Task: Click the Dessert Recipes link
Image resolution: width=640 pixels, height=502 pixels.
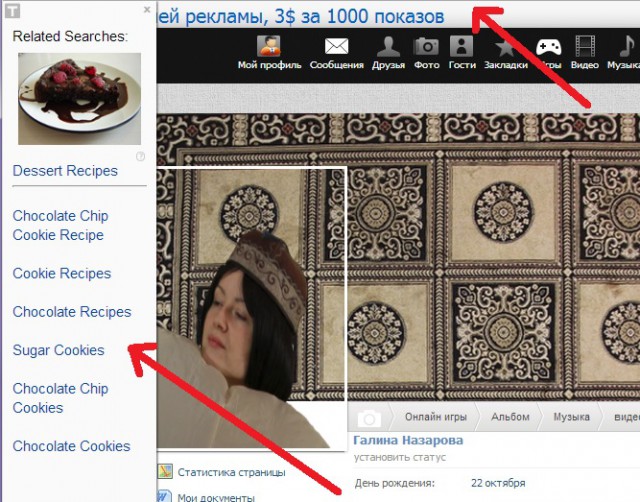Action: [x=65, y=171]
